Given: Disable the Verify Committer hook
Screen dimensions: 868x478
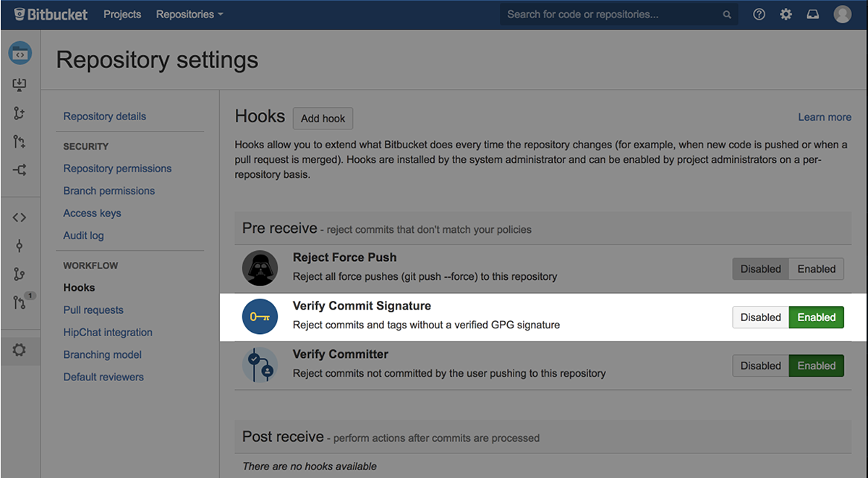Looking at the screenshot, I should (760, 365).
